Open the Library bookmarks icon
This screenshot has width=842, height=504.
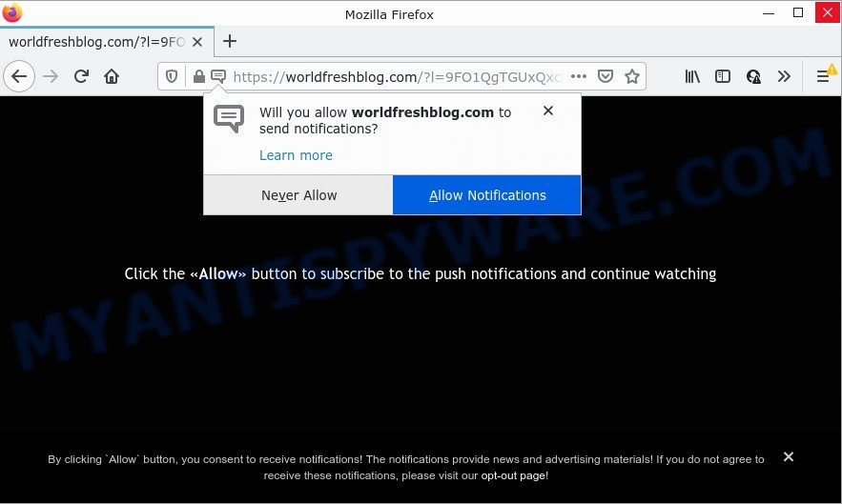coord(692,77)
